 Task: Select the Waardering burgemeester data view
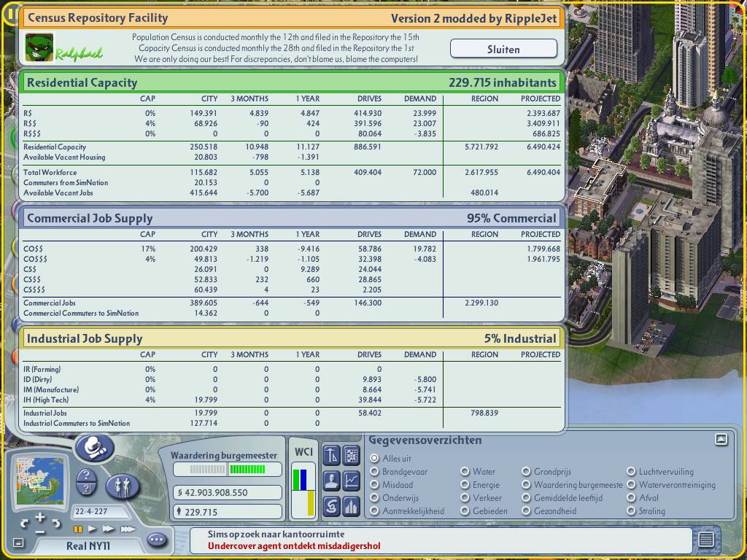point(526,485)
